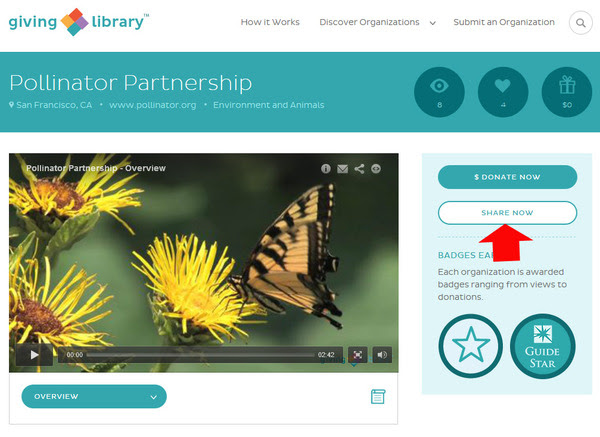600x437 pixels.
Task: Mute the video volume
Action: pyautogui.click(x=382, y=355)
